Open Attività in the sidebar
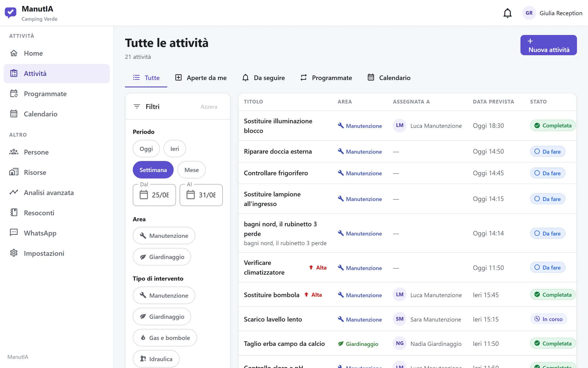The height and width of the screenshot is (368, 588). tap(57, 74)
